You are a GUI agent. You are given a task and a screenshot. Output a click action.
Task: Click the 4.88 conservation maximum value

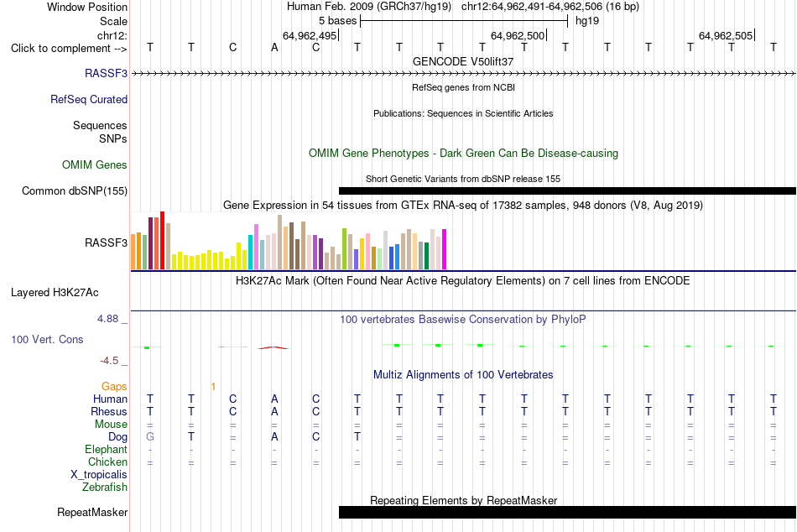click(107, 319)
